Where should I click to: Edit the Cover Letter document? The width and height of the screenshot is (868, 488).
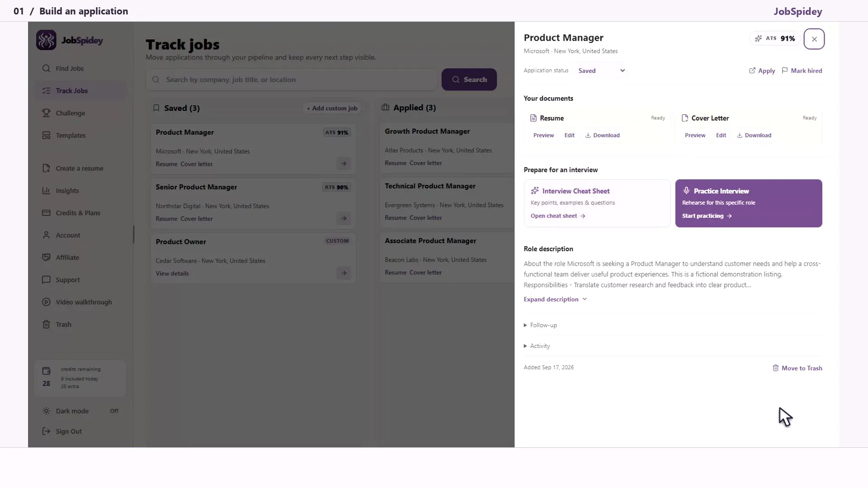coord(721,135)
